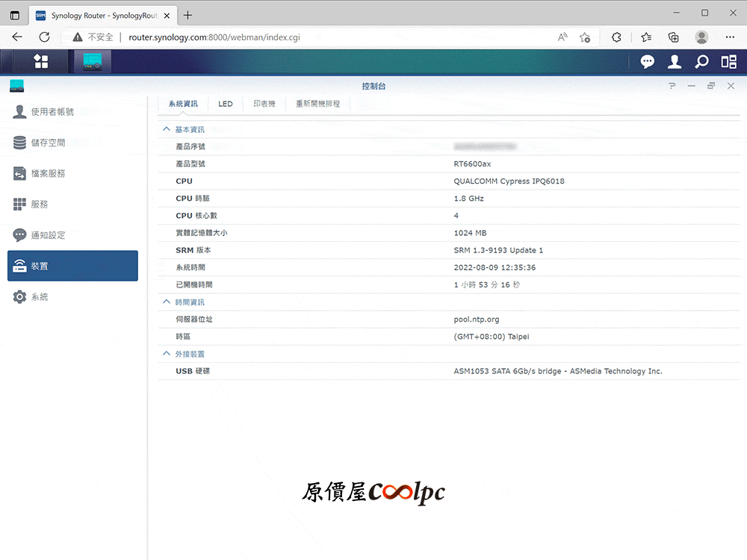Click the 已開機時間 row label
The image size is (747, 560).
(x=194, y=284)
